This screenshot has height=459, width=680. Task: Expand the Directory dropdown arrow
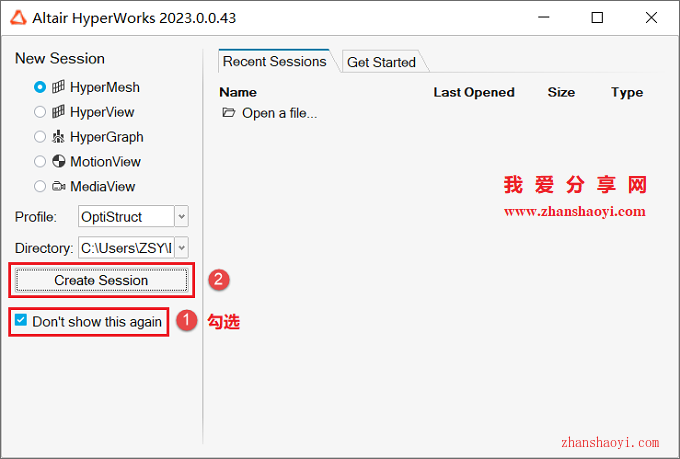click(x=182, y=248)
